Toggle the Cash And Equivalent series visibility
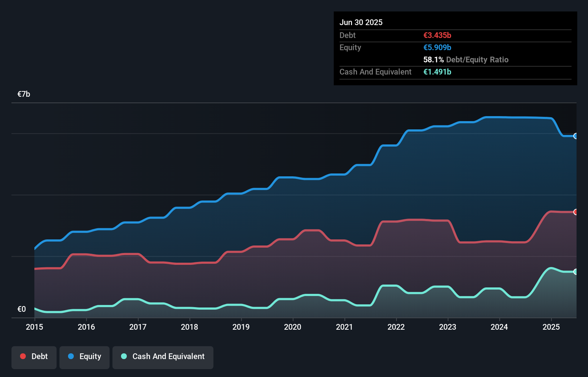 163,357
